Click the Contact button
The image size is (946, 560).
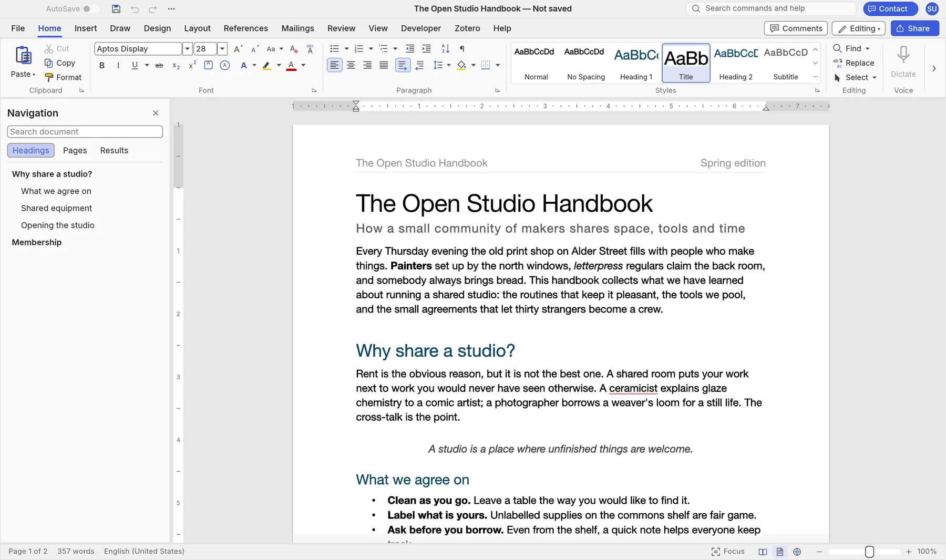pyautogui.click(x=890, y=9)
